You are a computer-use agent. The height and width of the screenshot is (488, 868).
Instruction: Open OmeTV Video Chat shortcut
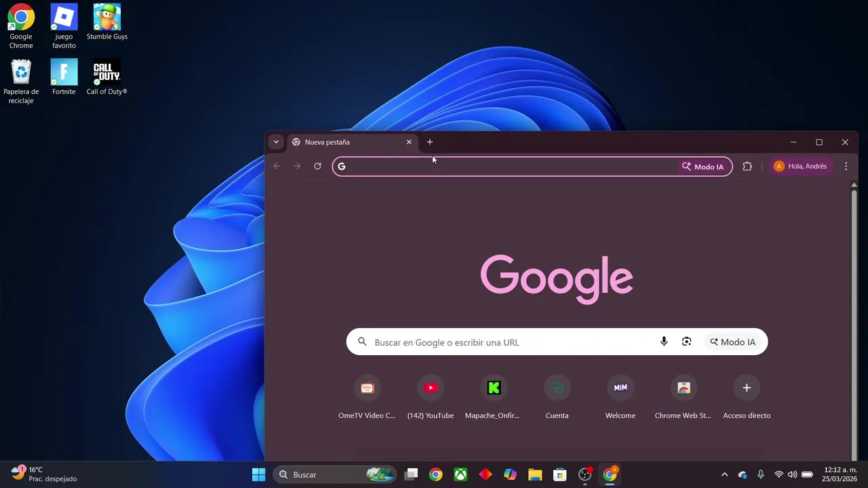click(x=367, y=399)
